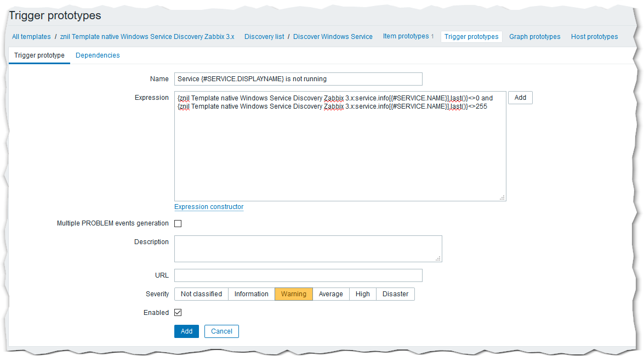The height and width of the screenshot is (361, 644).
Task: Set severity to Not classified
Action: click(201, 294)
